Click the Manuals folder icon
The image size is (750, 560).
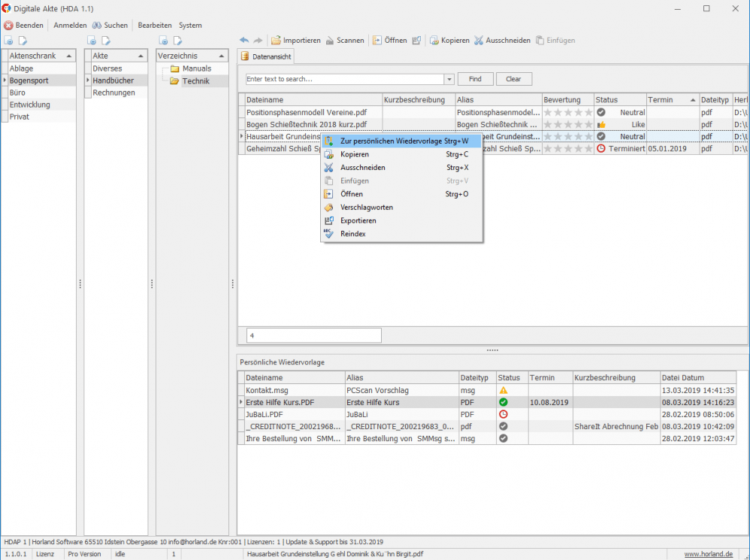pos(175,69)
